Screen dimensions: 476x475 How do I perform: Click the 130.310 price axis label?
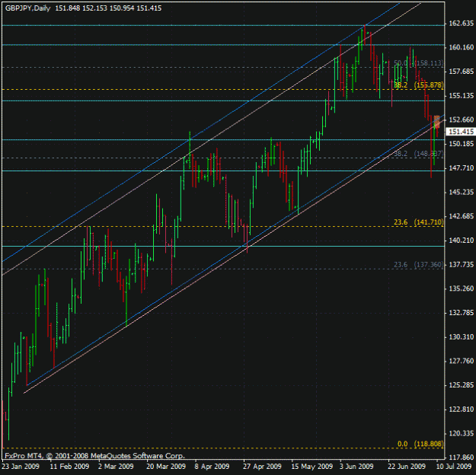(x=461, y=337)
